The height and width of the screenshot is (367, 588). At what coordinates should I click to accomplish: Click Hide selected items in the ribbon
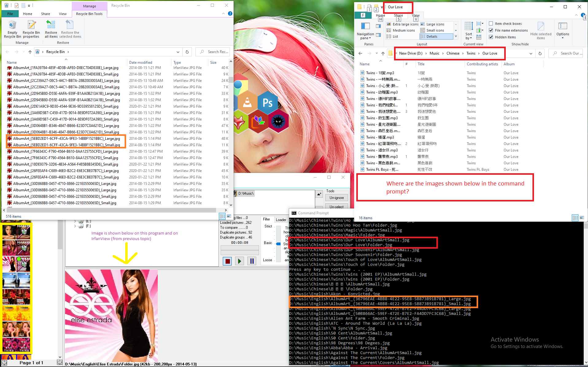click(541, 31)
